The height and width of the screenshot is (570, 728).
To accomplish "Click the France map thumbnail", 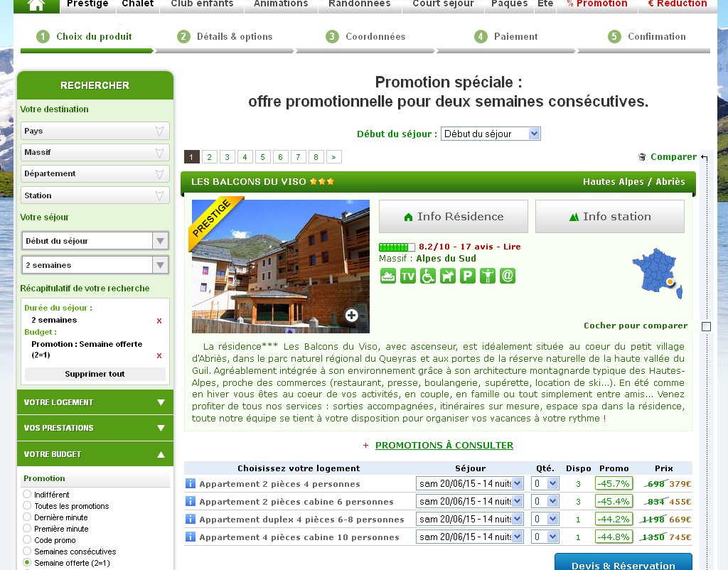I will point(656,273).
